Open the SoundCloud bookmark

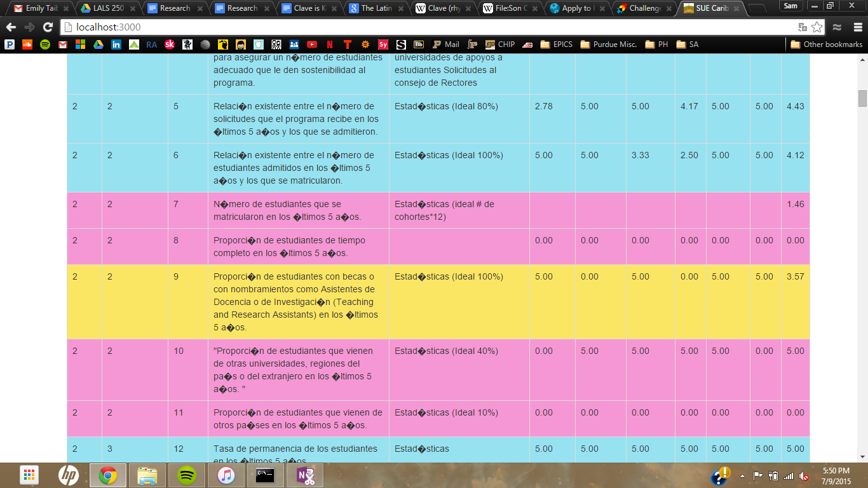pyautogui.click(x=27, y=44)
